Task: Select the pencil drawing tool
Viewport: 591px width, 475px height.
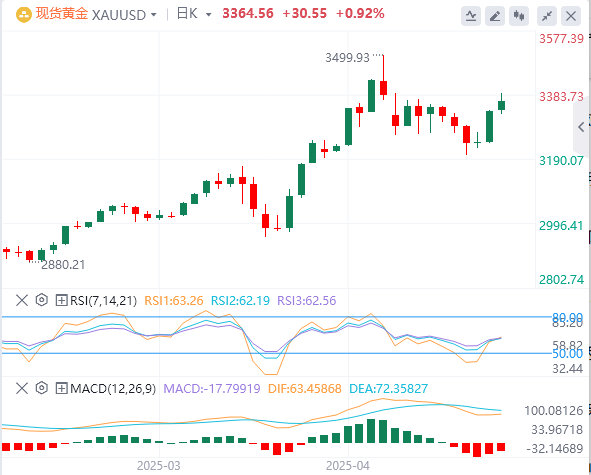Action: point(495,16)
